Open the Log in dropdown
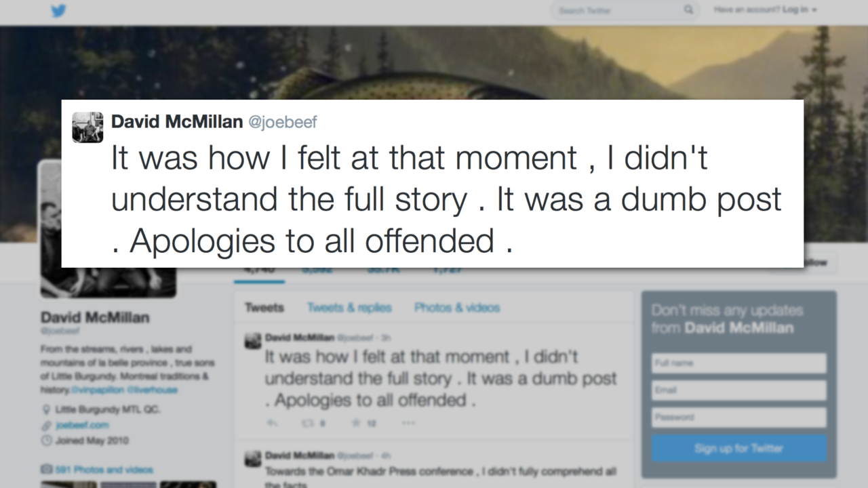 [x=800, y=10]
